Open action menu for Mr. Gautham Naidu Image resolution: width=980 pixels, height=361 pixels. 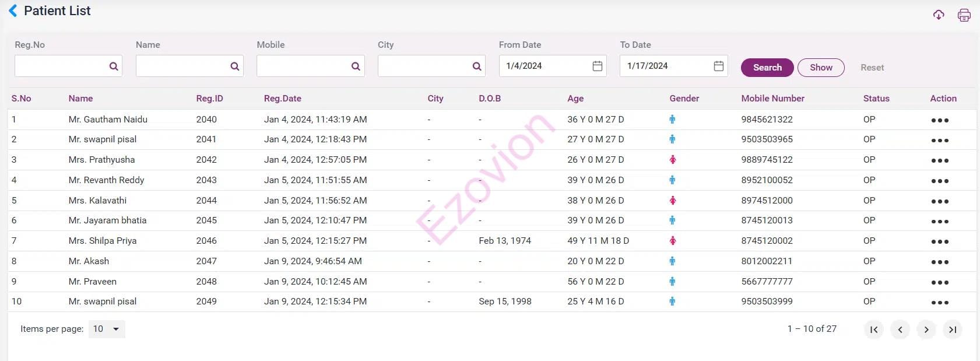pos(939,120)
